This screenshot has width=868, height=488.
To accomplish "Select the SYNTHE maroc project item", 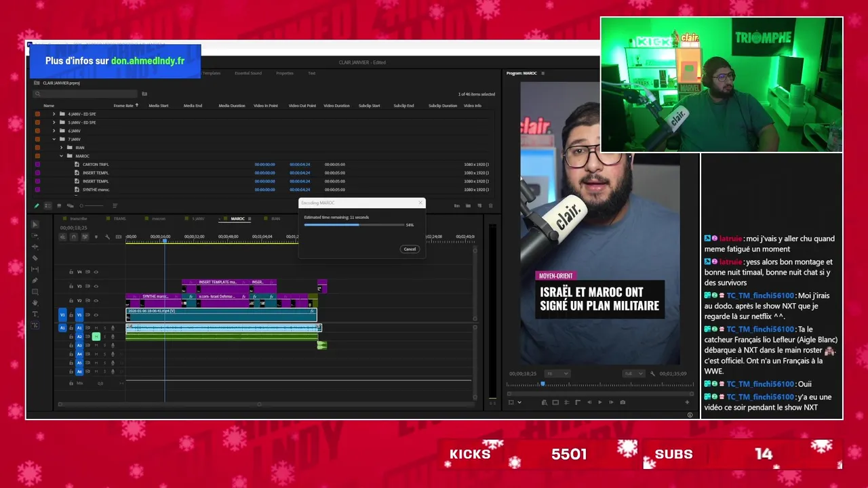I will tap(96, 189).
